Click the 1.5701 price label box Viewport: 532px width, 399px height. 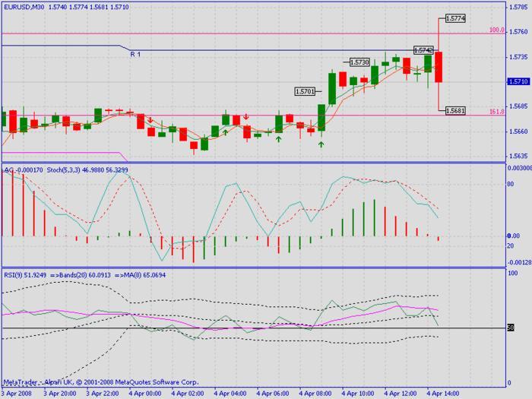tap(306, 91)
